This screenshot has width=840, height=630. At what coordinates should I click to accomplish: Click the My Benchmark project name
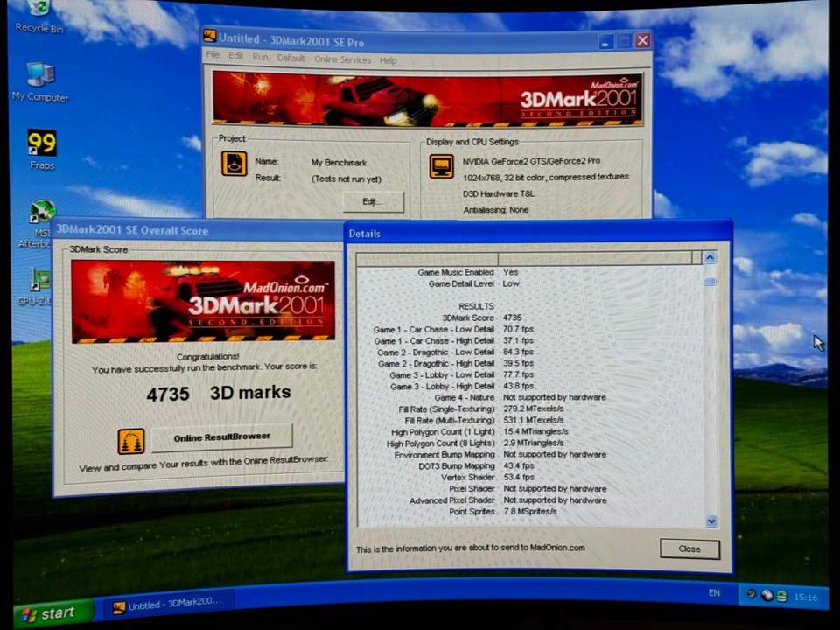(339, 163)
